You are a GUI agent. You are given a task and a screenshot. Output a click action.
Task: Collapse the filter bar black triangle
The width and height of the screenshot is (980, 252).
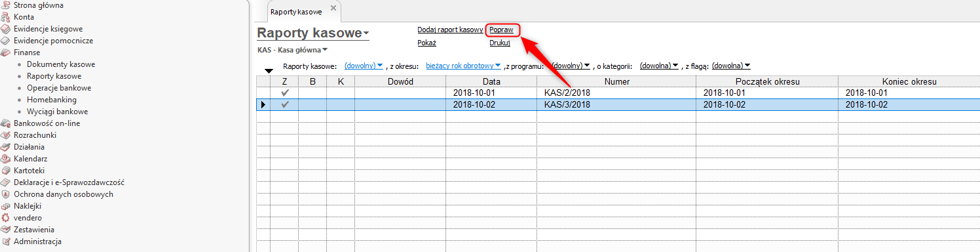click(269, 70)
